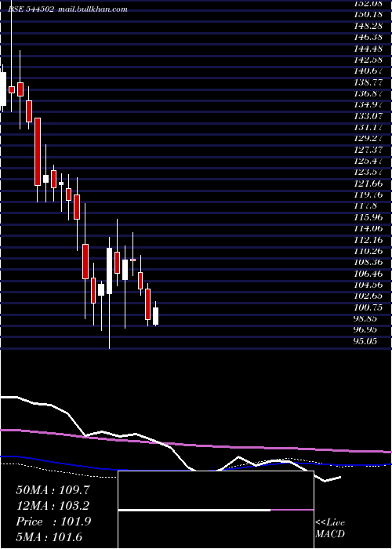This screenshot has height=549, width=392.
Task: Click the 144.48 price level label
Action: coord(367,48)
